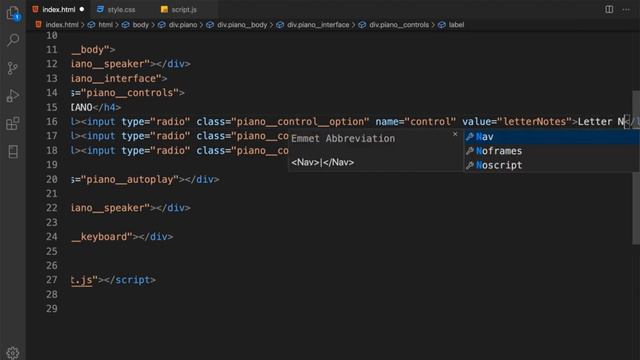The width and height of the screenshot is (640, 360).
Task: Open the Run and Debug view
Action: click(13, 96)
